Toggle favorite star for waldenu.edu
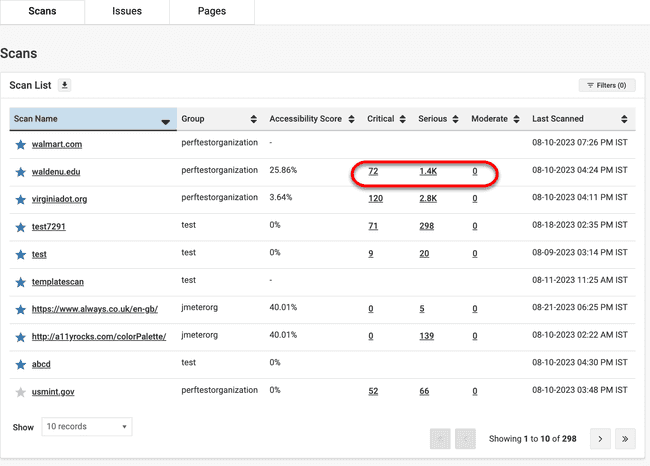This screenshot has height=466, width=650. (20, 172)
